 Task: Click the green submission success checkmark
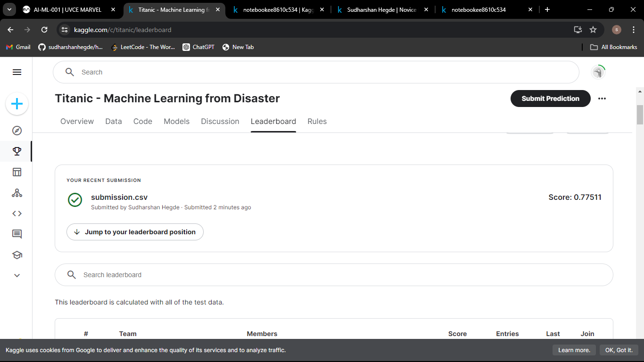[x=75, y=200]
